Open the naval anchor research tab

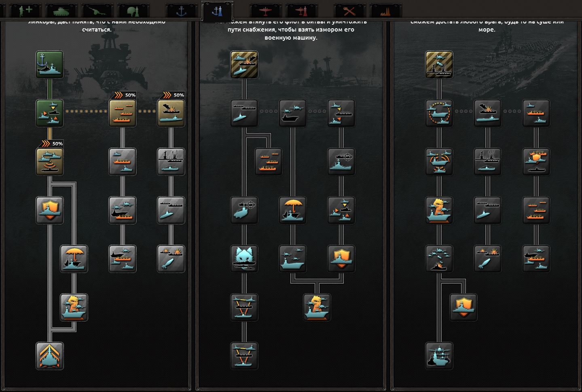tap(182, 10)
